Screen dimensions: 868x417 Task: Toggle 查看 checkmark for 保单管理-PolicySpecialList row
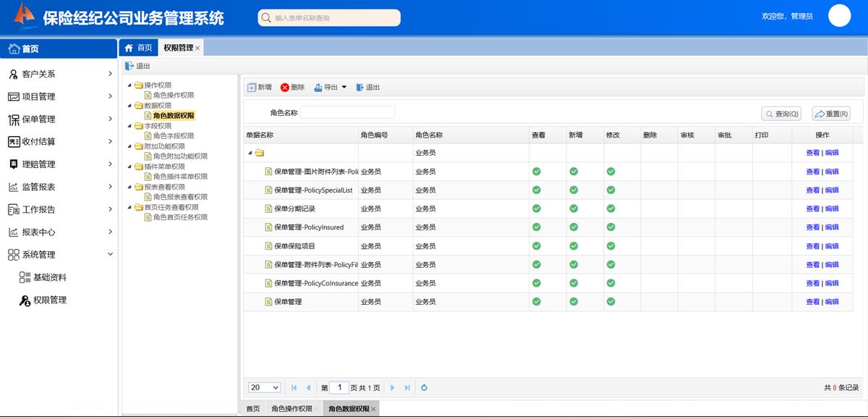click(537, 190)
